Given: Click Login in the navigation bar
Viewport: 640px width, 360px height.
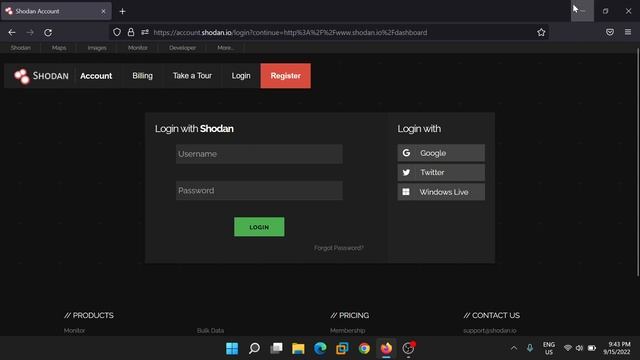Looking at the screenshot, I should pyautogui.click(x=241, y=76).
